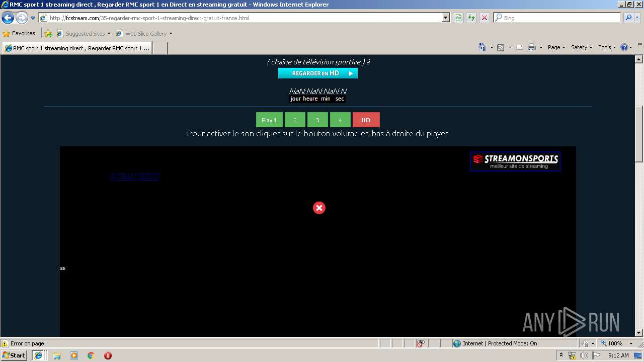Select the RMC sport 1 streaming tab
Image resolution: width=644 pixels, height=362 pixels.
click(x=77, y=48)
